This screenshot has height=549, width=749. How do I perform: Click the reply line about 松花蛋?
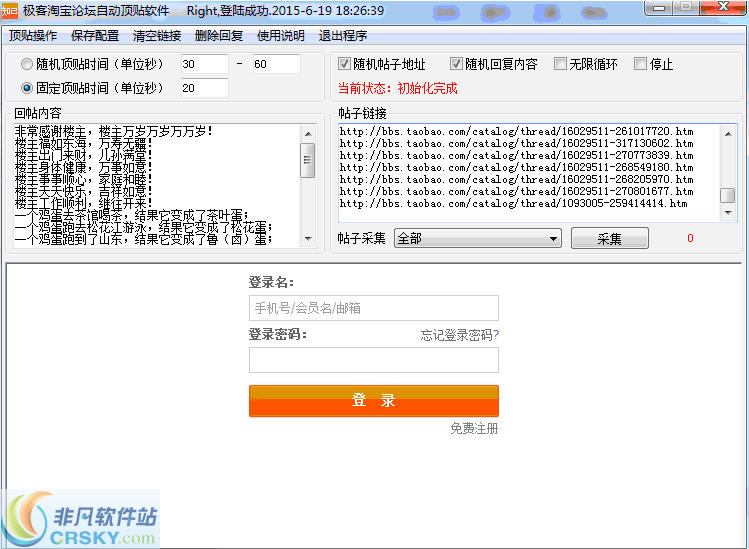click(143, 227)
